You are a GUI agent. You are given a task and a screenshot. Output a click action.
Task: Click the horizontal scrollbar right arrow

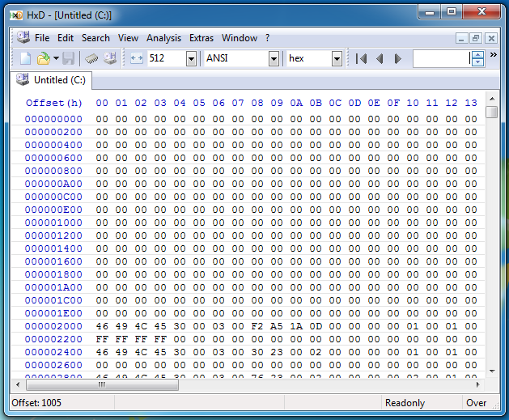coord(477,384)
